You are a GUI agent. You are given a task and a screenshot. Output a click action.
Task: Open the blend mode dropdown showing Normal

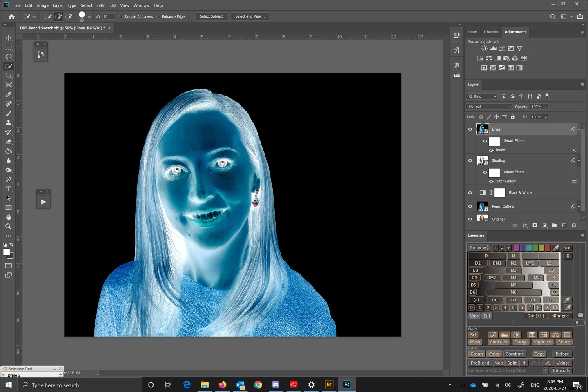click(489, 107)
